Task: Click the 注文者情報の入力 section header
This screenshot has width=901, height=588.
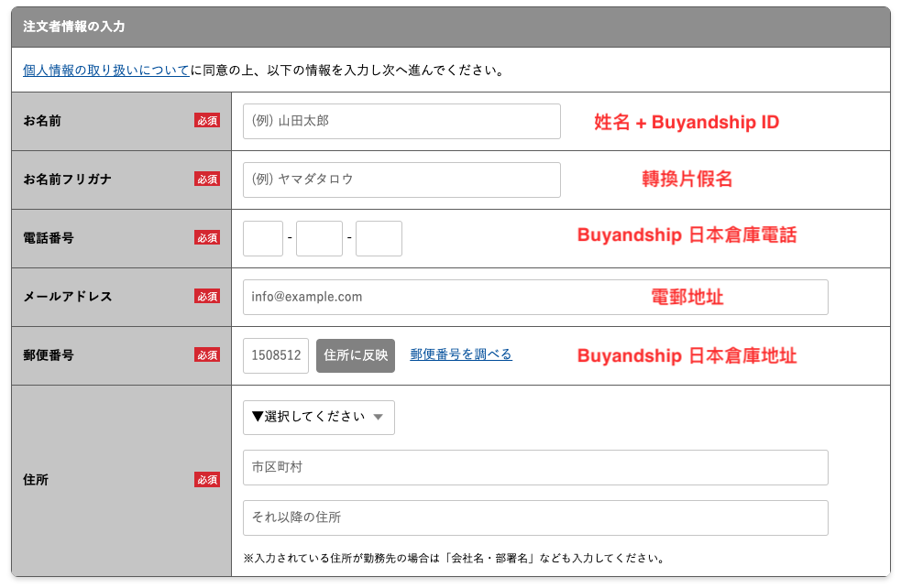Action: tap(74, 27)
